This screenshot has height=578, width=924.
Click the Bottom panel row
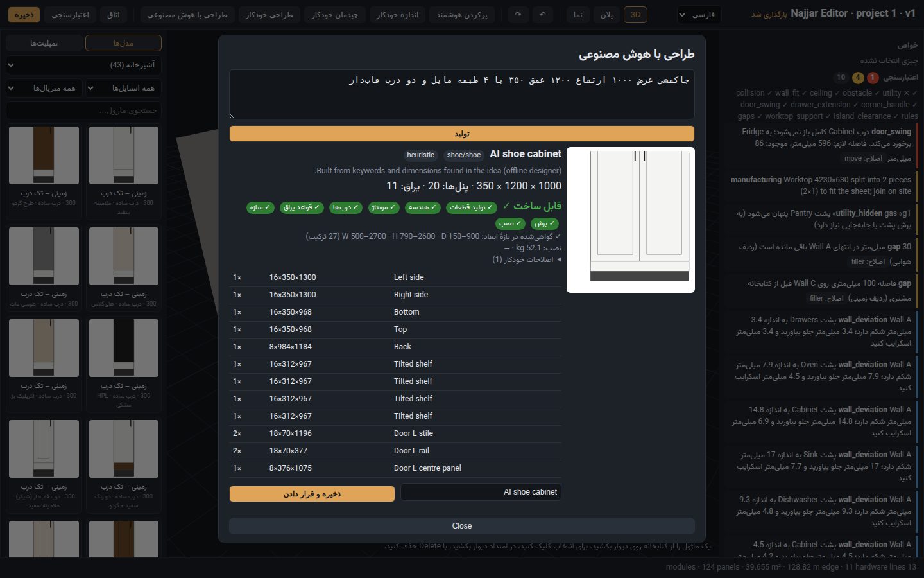pyautogui.click(x=395, y=312)
